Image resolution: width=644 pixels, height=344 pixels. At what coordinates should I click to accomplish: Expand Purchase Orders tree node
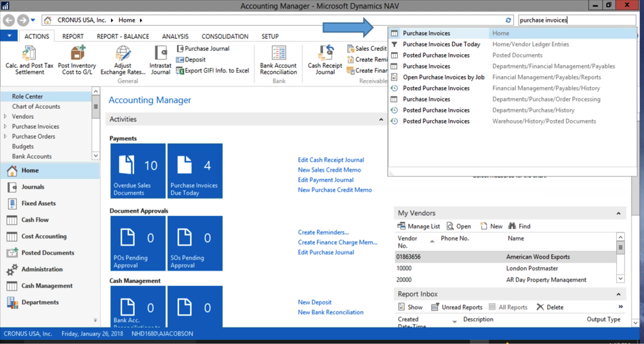tap(5, 136)
